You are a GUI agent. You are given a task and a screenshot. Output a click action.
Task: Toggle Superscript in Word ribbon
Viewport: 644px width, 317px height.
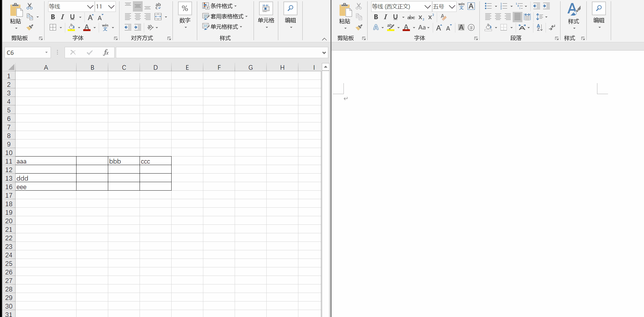[x=431, y=17]
